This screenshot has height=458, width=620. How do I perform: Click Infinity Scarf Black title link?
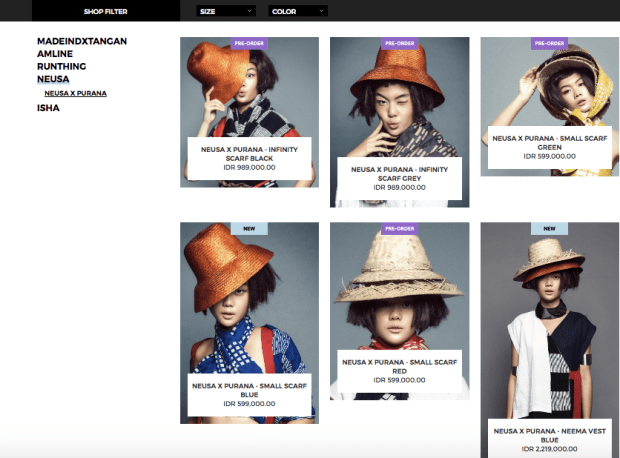click(x=249, y=153)
